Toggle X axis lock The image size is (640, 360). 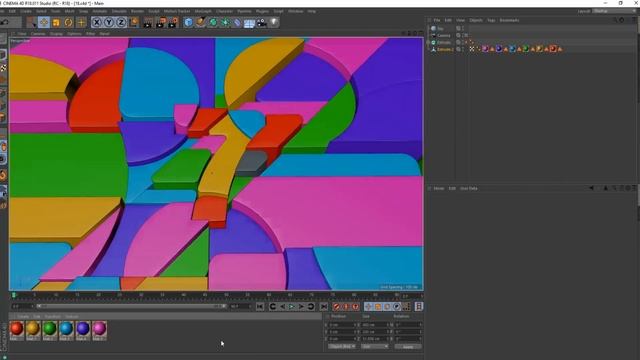click(x=97, y=22)
